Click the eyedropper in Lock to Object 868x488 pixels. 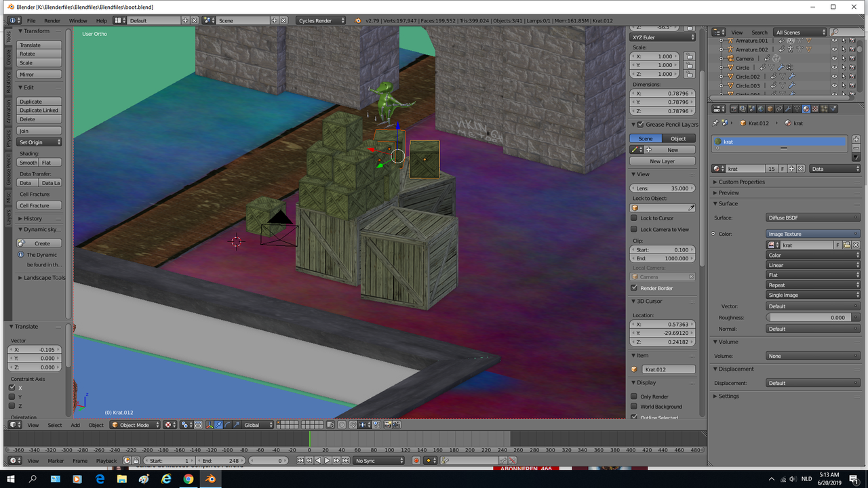click(x=692, y=207)
